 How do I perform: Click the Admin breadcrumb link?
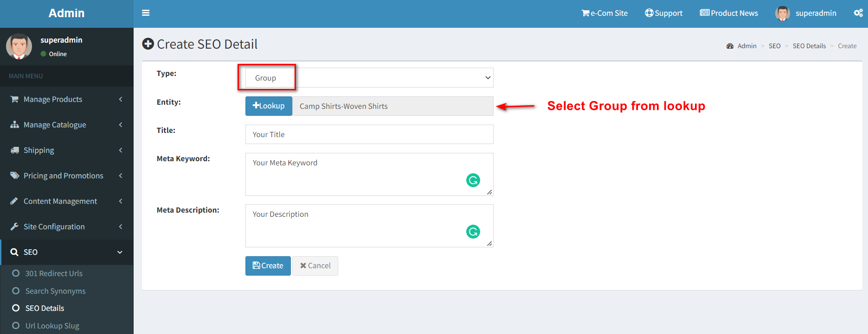click(x=747, y=46)
